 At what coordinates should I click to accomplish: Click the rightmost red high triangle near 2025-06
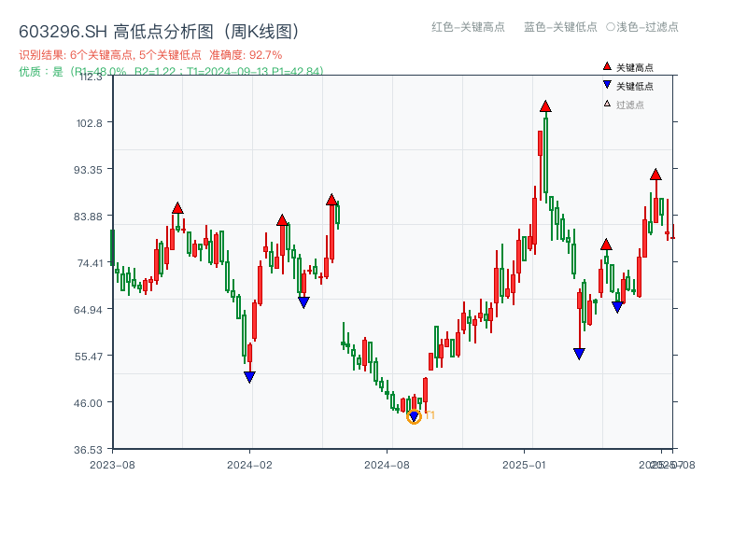point(656,174)
